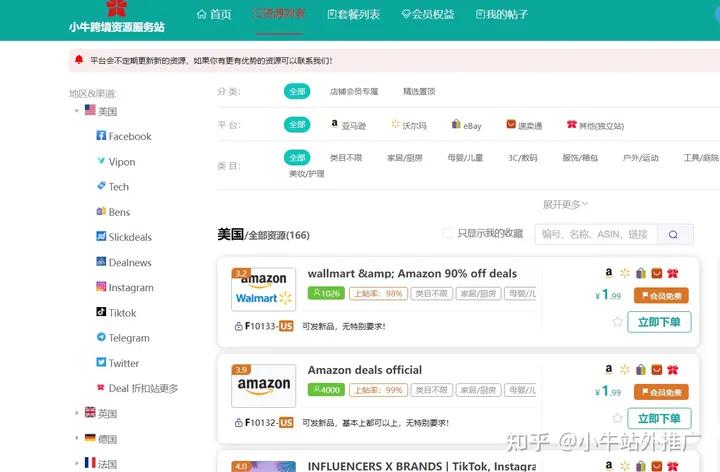Image resolution: width=720 pixels, height=472 pixels.
Task: Filter platform by 其他(独立站)
Action: point(596,125)
